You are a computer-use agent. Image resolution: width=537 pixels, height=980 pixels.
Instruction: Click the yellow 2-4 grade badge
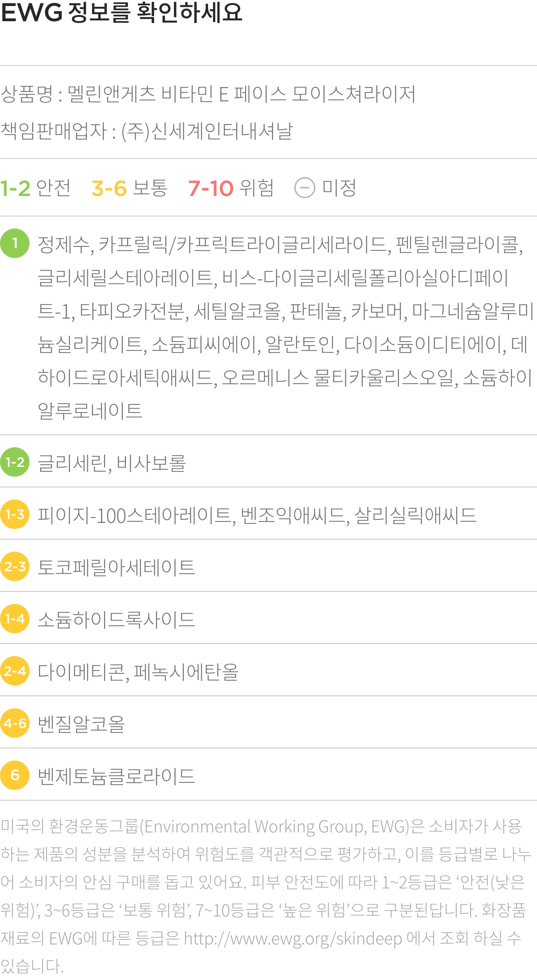coord(15,671)
